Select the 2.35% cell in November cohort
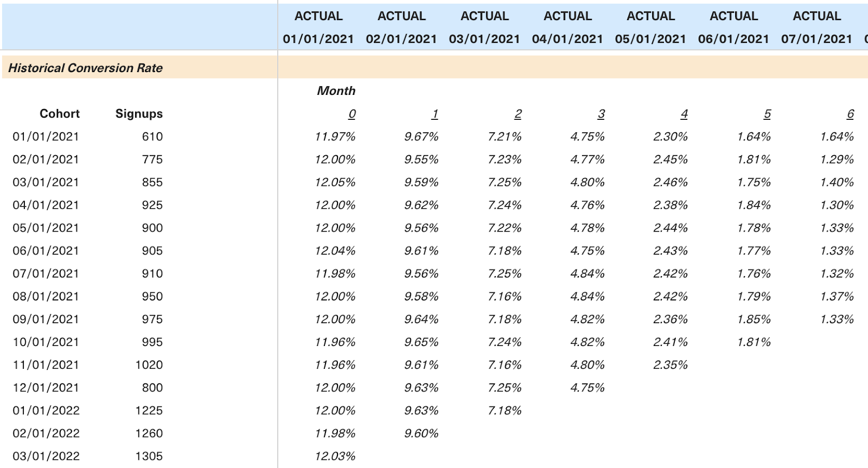The width and height of the screenshot is (868, 468). click(671, 365)
